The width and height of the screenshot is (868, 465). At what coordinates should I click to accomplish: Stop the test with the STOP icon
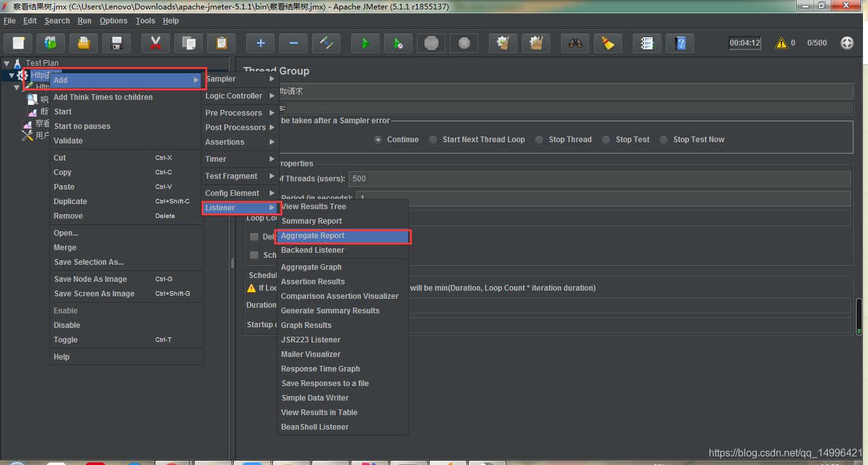click(x=431, y=43)
